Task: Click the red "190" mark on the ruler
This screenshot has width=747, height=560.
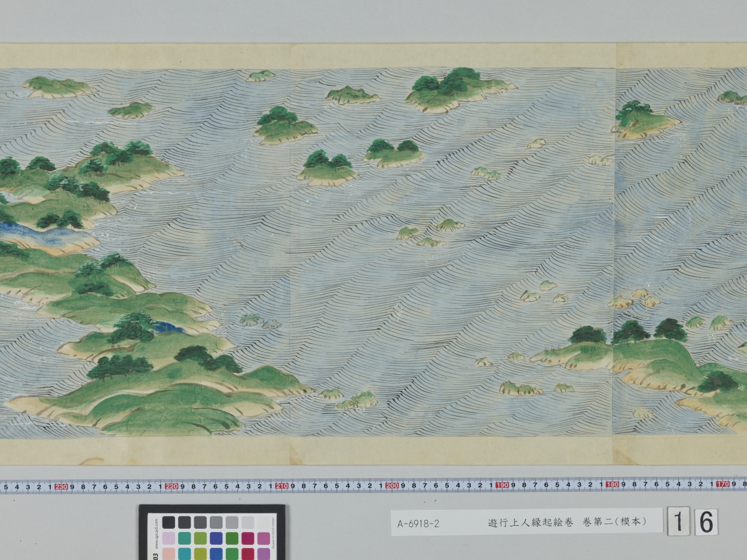Action: [502, 485]
